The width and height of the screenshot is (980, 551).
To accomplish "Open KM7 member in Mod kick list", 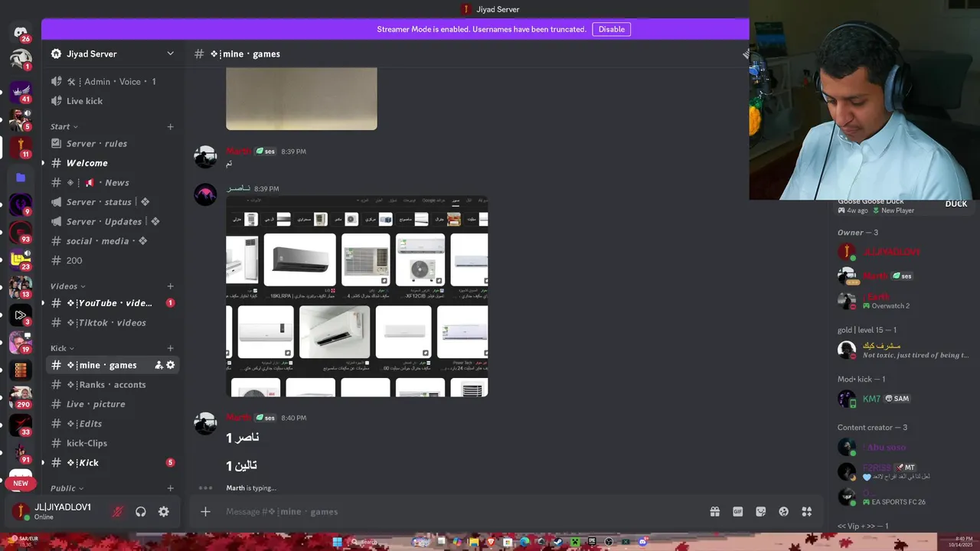I will coord(903,399).
